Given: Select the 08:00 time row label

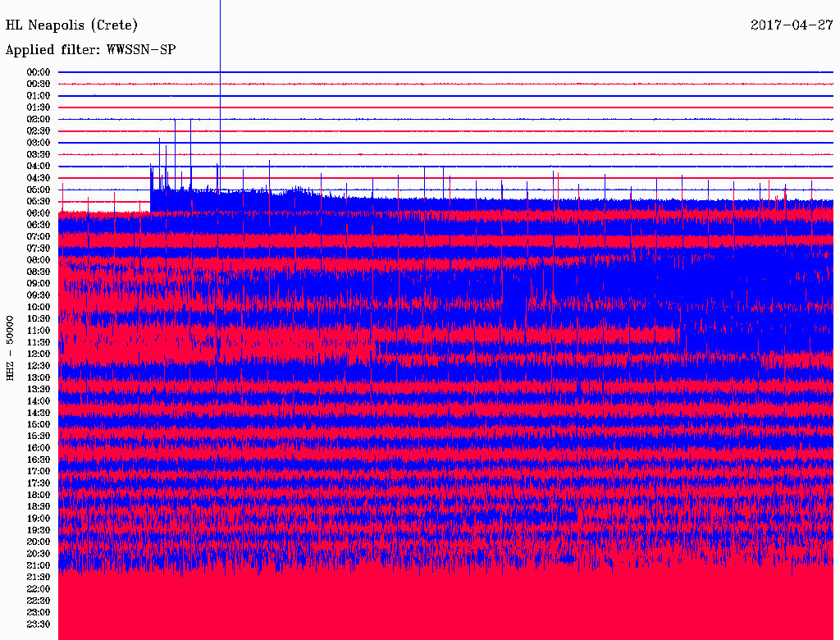Looking at the screenshot, I should (39, 260).
